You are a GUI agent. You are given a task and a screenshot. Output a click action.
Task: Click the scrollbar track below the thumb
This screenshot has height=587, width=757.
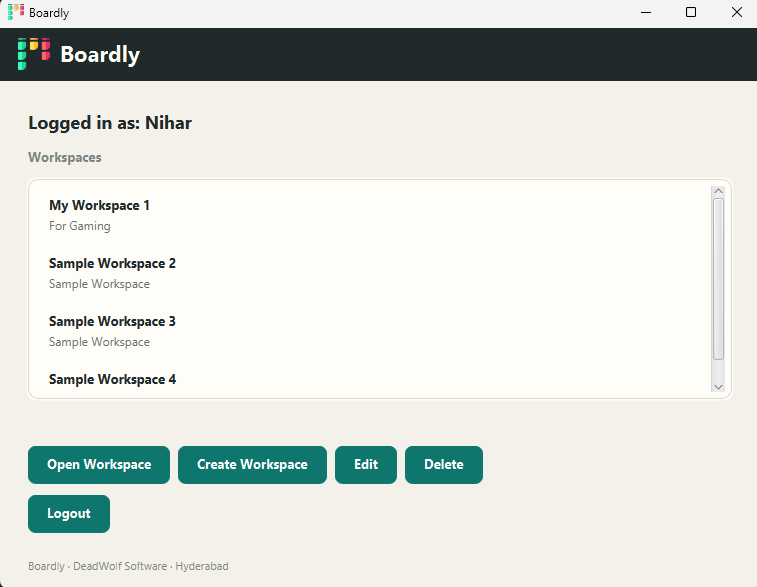tap(718, 371)
